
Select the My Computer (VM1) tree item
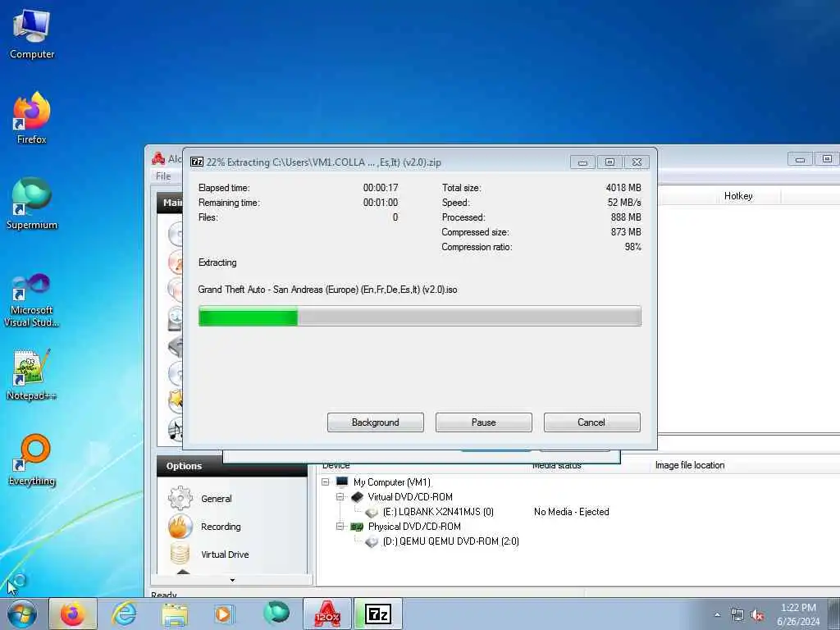[x=391, y=482]
